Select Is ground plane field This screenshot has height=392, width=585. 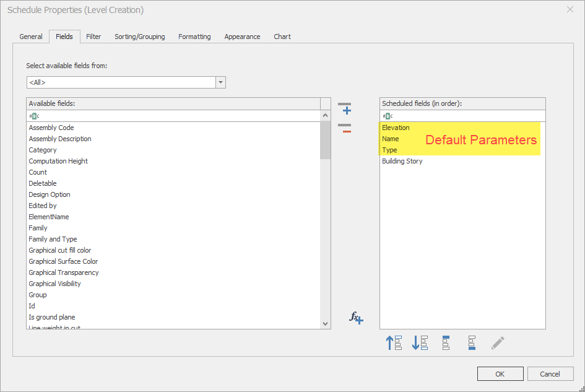pyautogui.click(x=173, y=317)
